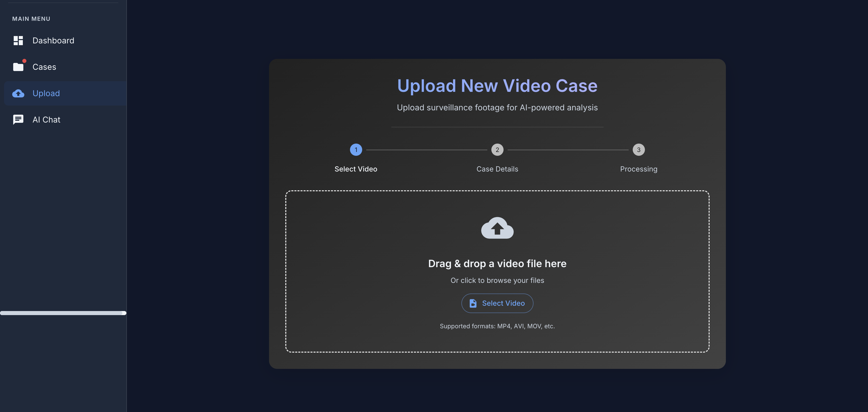
Task: Click step 3 circle in the stepper
Action: 639,150
